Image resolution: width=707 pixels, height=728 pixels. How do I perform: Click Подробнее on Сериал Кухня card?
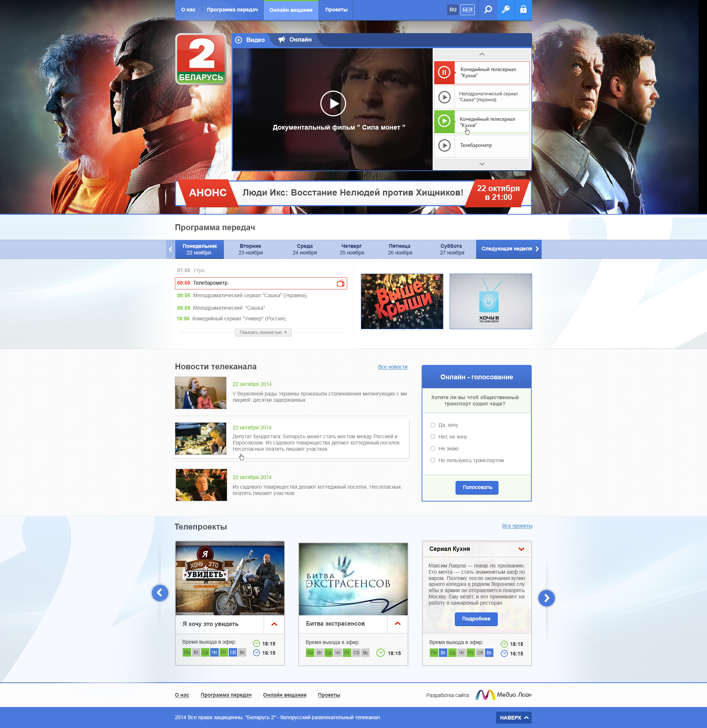click(476, 619)
